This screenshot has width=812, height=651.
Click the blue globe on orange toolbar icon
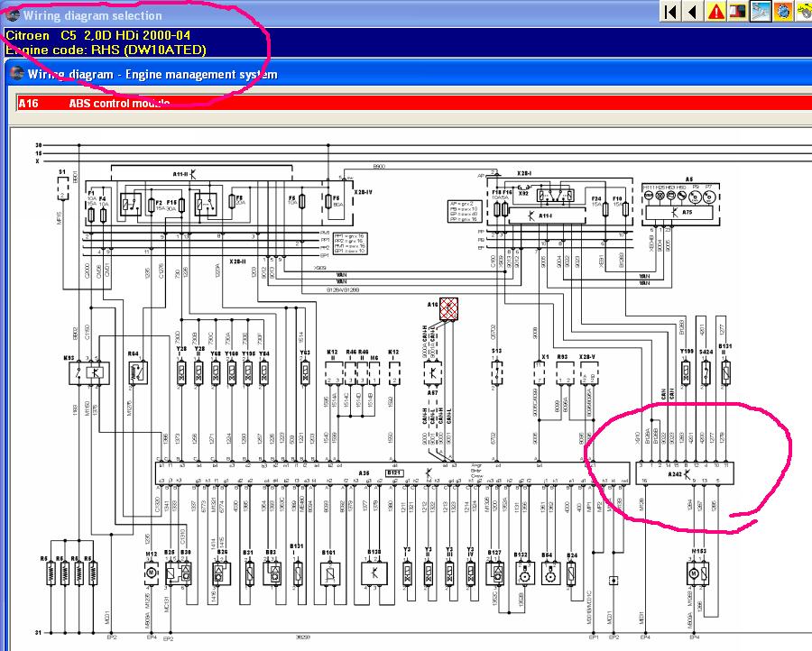[x=782, y=12]
